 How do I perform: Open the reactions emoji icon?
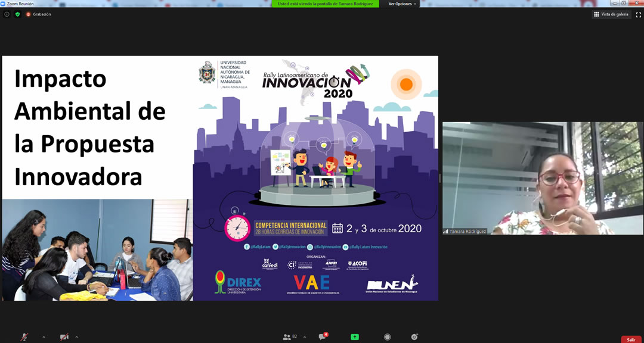tap(414, 337)
